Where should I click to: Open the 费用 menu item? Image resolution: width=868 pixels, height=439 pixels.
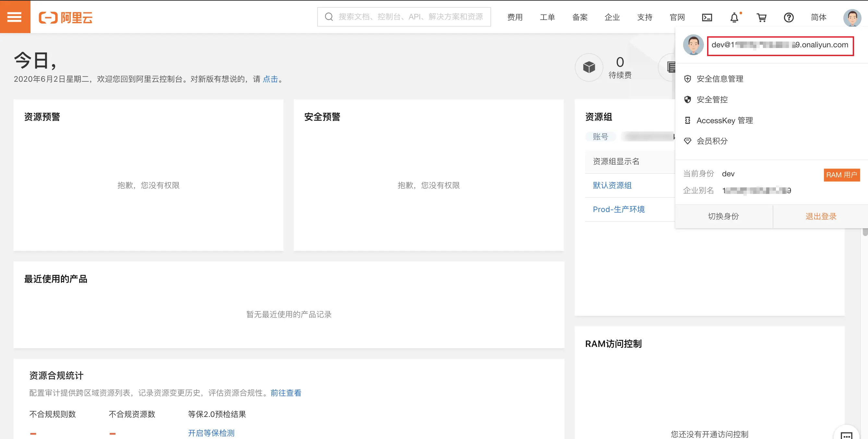514,17
